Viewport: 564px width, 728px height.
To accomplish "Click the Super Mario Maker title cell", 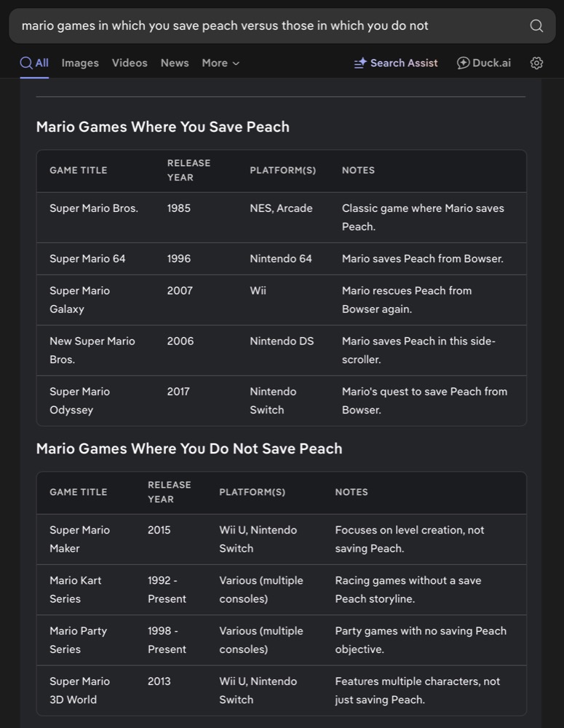I will pyautogui.click(x=80, y=539).
